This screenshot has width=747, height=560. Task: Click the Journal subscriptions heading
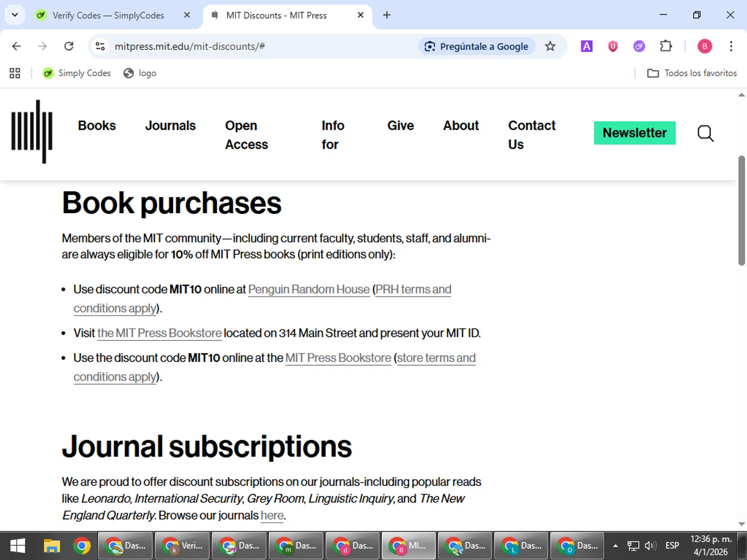click(x=207, y=447)
